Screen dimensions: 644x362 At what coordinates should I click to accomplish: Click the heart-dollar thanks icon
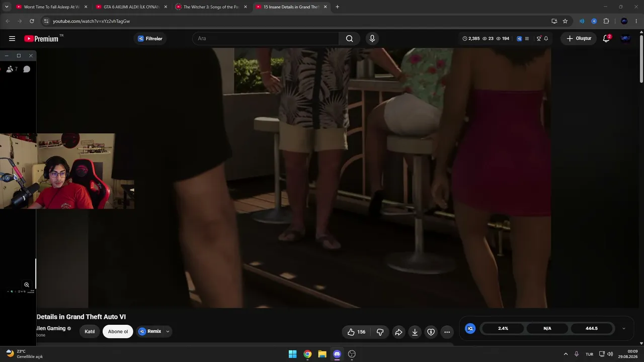coord(431,332)
